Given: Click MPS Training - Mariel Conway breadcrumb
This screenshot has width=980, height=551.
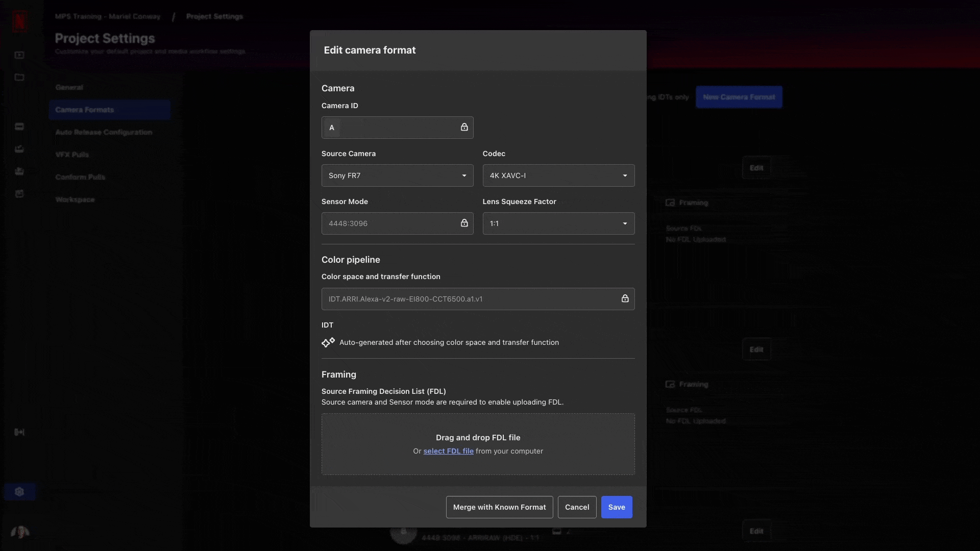Looking at the screenshot, I should point(107,16).
